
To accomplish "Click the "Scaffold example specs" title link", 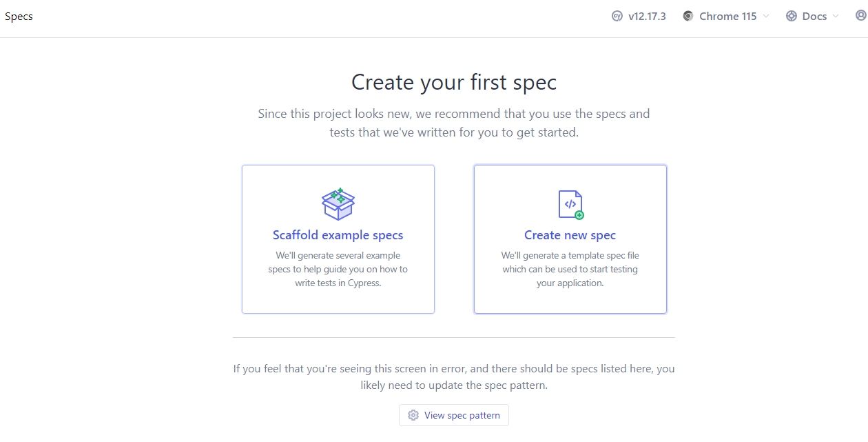I will [338, 235].
